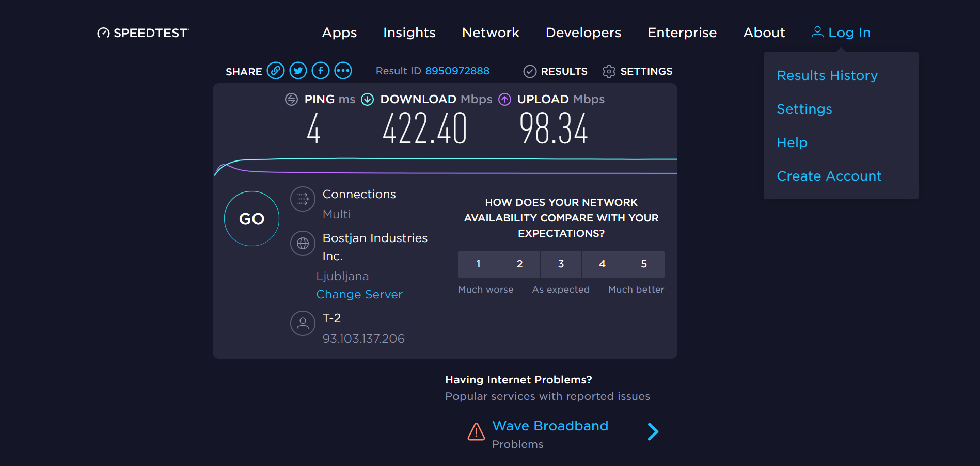Click the Log In link

tap(849, 33)
